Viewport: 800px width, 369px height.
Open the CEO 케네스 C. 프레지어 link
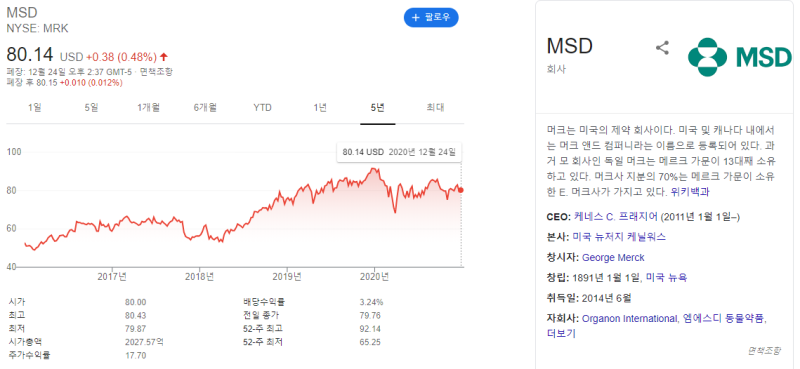click(616, 217)
